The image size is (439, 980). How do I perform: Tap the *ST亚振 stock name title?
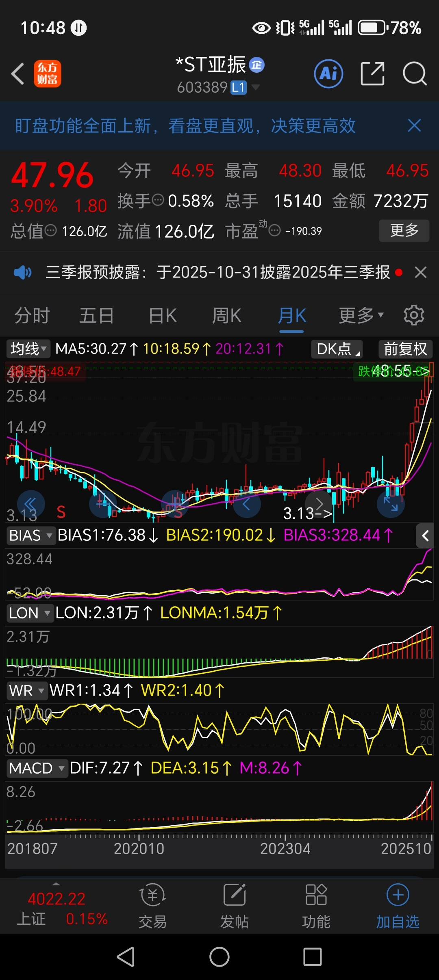pyautogui.click(x=211, y=65)
